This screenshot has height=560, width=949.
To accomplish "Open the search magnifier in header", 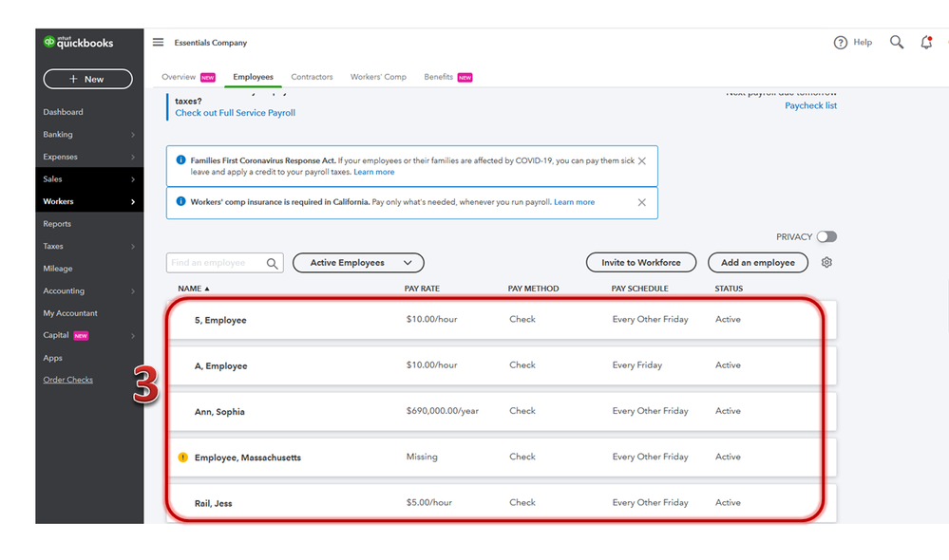I will pos(897,43).
